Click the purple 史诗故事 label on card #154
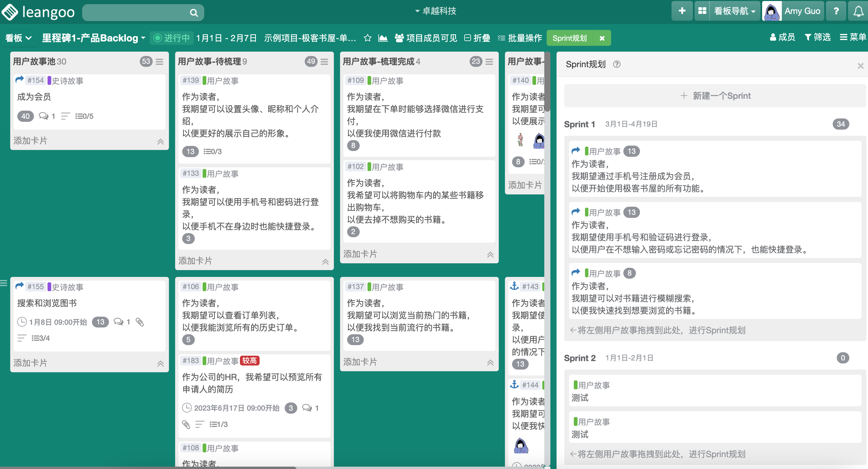This screenshot has width=868, height=469. [x=65, y=81]
